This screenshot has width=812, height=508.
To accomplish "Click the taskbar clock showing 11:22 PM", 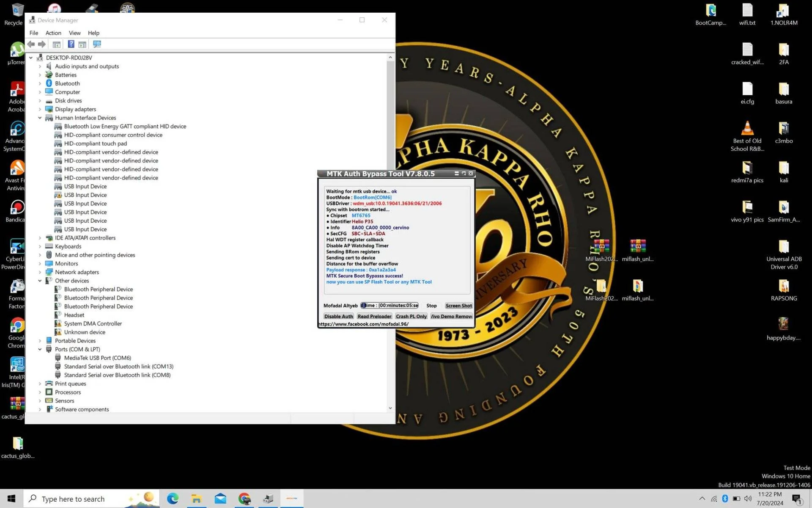I will pyautogui.click(x=770, y=499).
